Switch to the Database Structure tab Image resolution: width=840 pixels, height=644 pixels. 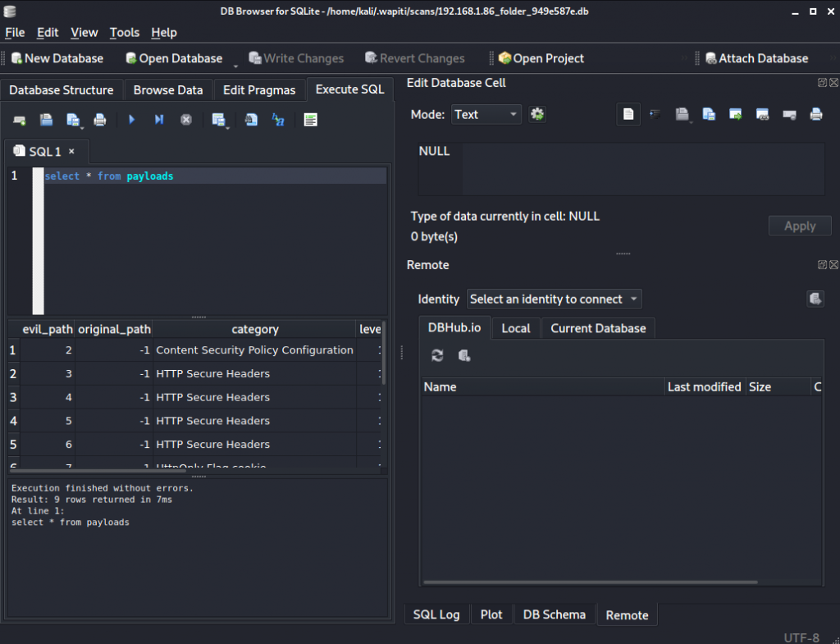(x=62, y=90)
